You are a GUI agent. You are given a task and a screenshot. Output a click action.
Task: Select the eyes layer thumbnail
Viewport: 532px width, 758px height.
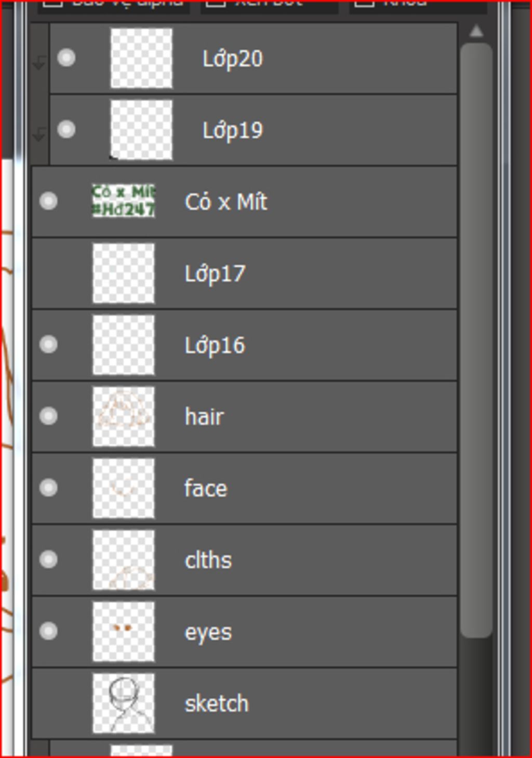(x=124, y=632)
